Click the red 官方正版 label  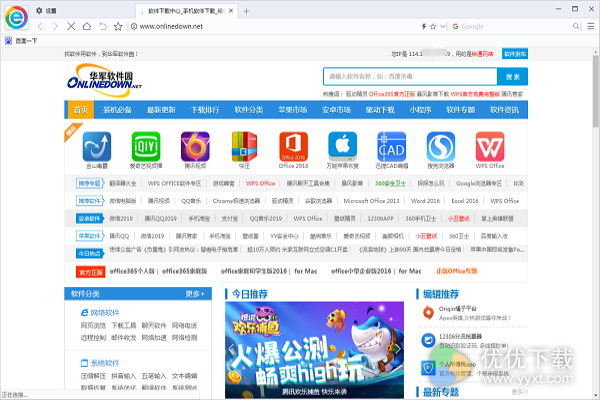click(x=91, y=272)
